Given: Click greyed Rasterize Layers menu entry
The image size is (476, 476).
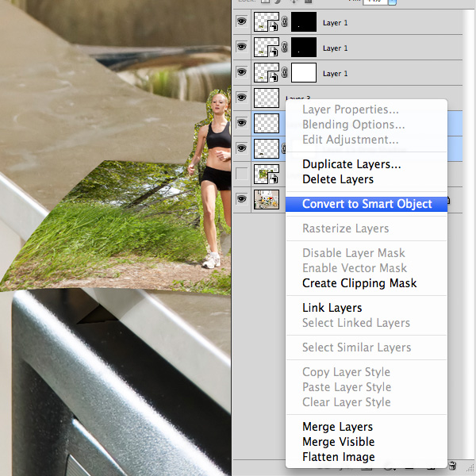Looking at the screenshot, I should point(345,228).
